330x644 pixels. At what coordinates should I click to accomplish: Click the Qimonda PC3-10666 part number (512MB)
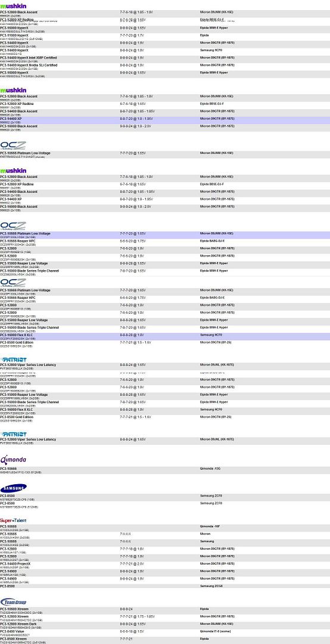click(21, 472)
